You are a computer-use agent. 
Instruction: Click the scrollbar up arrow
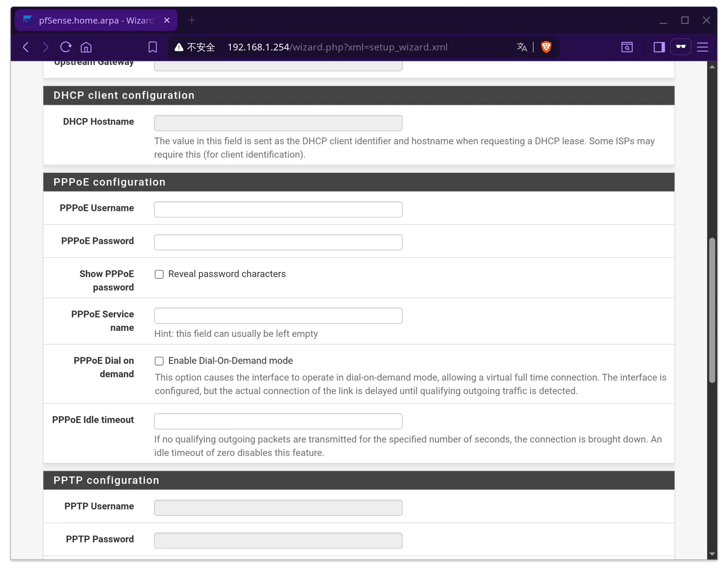point(713,66)
